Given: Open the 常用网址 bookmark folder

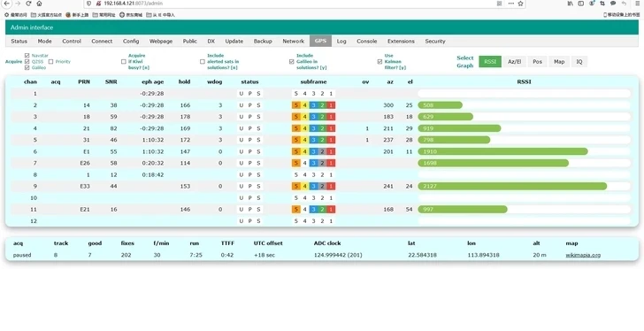Looking at the screenshot, I should click(x=103, y=15).
